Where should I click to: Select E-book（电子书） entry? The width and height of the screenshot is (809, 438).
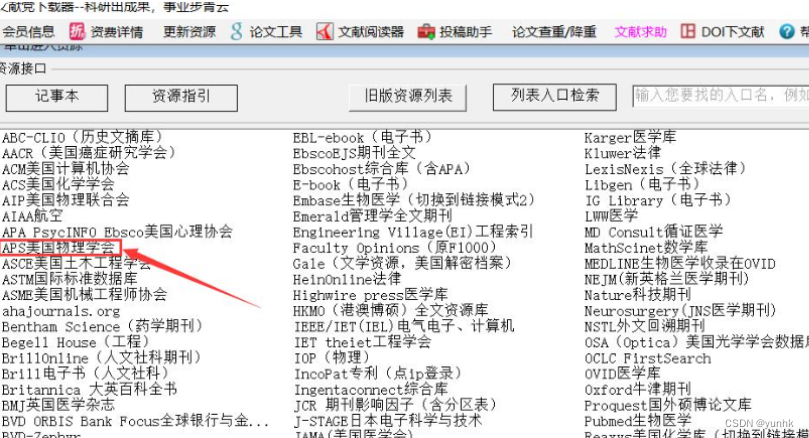[x=351, y=184]
